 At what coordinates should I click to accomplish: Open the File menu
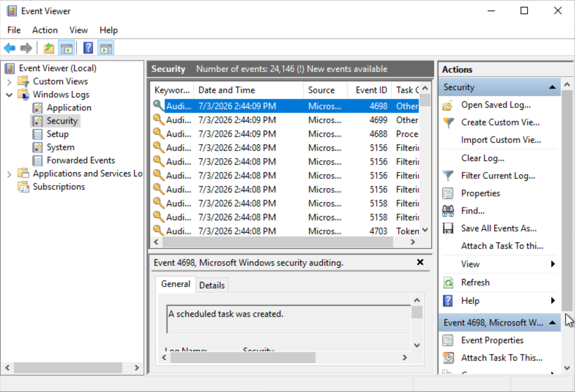click(14, 30)
